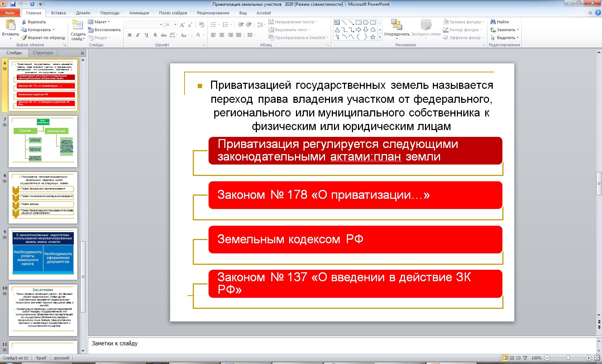Open the Design (Дизайн) ribbon tab
This screenshot has width=602, height=364.
point(83,13)
